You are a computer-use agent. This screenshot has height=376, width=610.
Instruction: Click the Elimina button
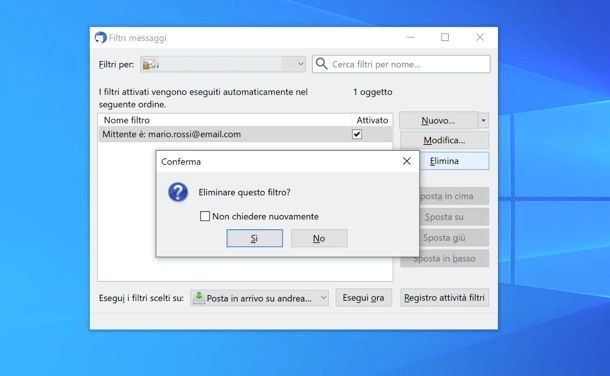tap(454, 161)
